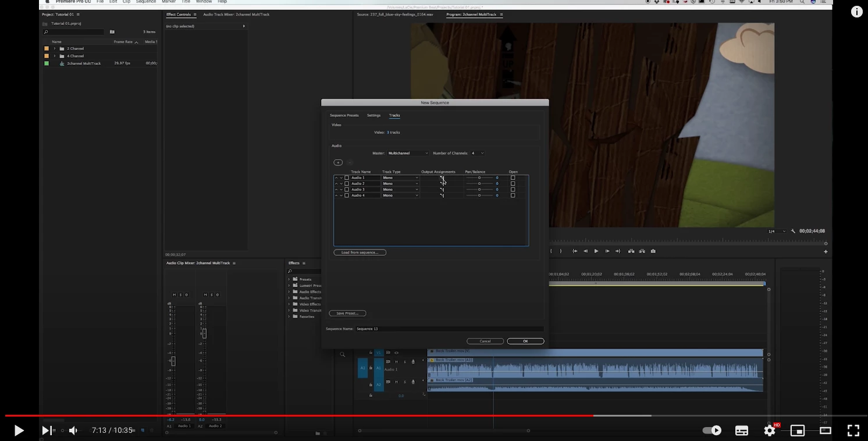This screenshot has height=441, width=868.
Task: Open YouTube full screen mode
Action: 853,431
